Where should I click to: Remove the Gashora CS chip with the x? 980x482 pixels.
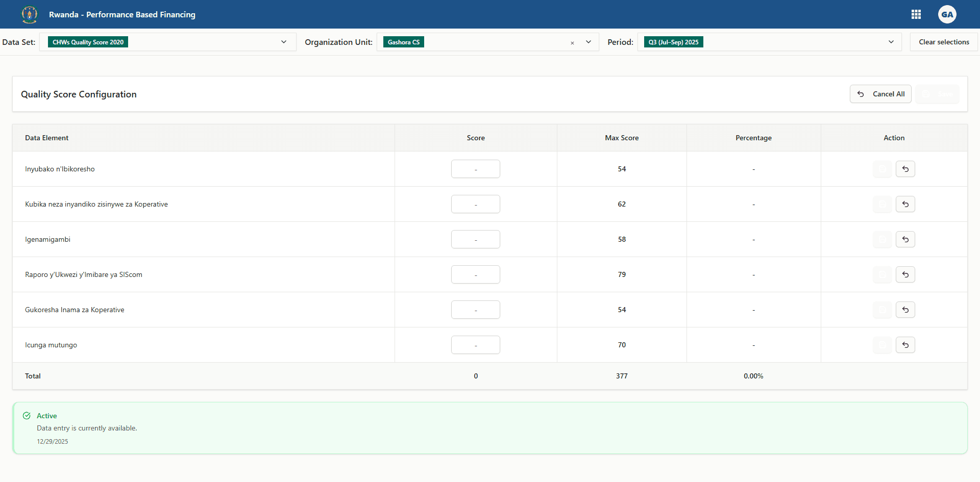pyautogui.click(x=572, y=43)
